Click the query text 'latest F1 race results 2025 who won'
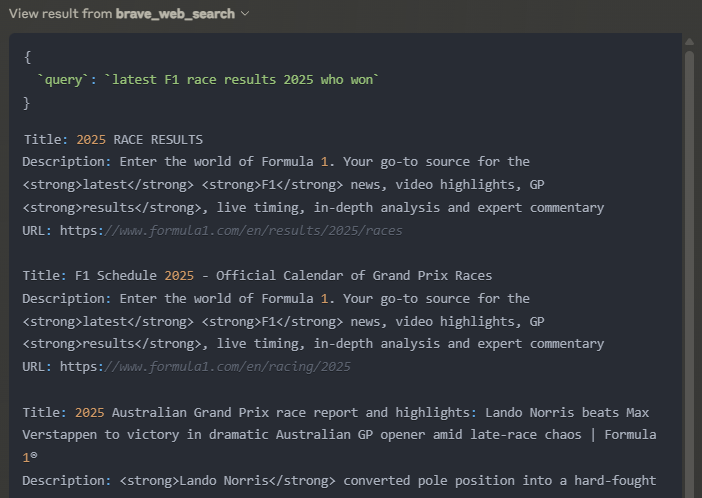This screenshot has width=702, height=498. click(x=242, y=80)
